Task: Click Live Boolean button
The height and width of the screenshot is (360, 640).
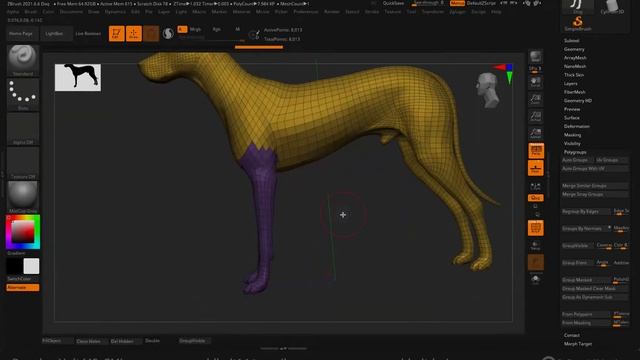Action: coord(88,33)
